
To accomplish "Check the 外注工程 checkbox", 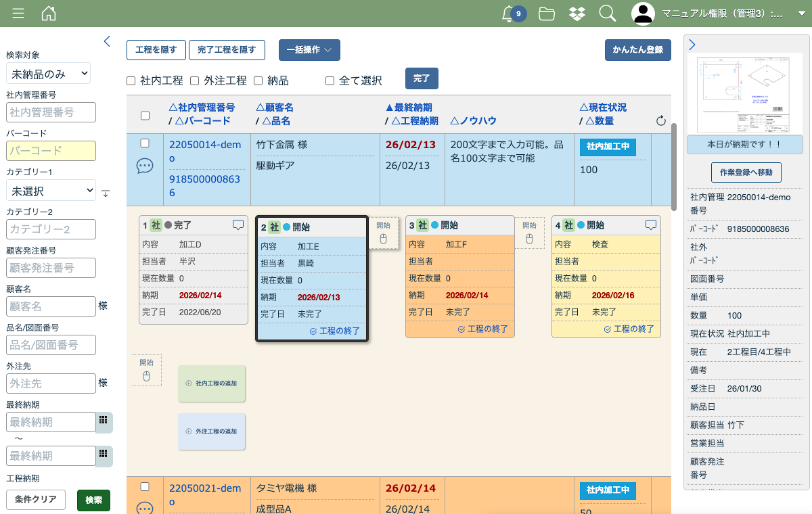I will [x=194, y=81].
